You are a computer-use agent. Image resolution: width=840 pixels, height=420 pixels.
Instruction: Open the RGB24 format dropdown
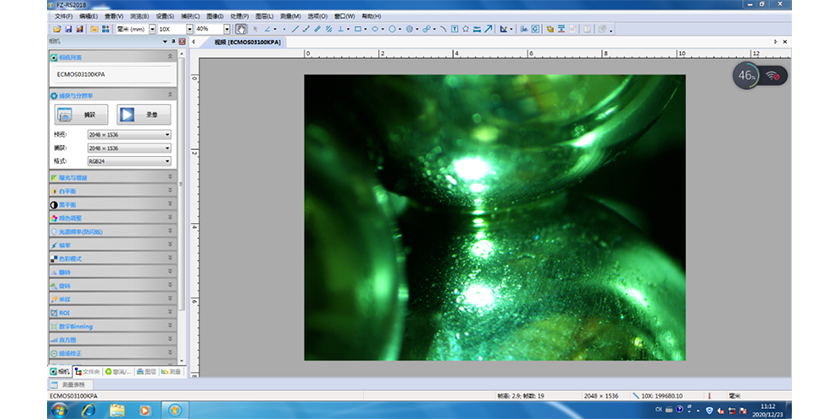click(130, 161)
